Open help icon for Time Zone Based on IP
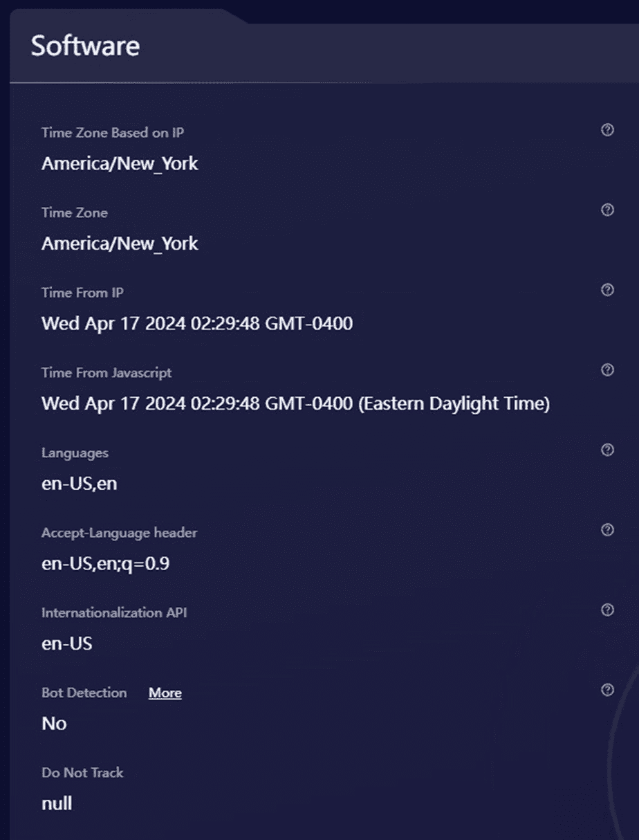 coord(607,130)
